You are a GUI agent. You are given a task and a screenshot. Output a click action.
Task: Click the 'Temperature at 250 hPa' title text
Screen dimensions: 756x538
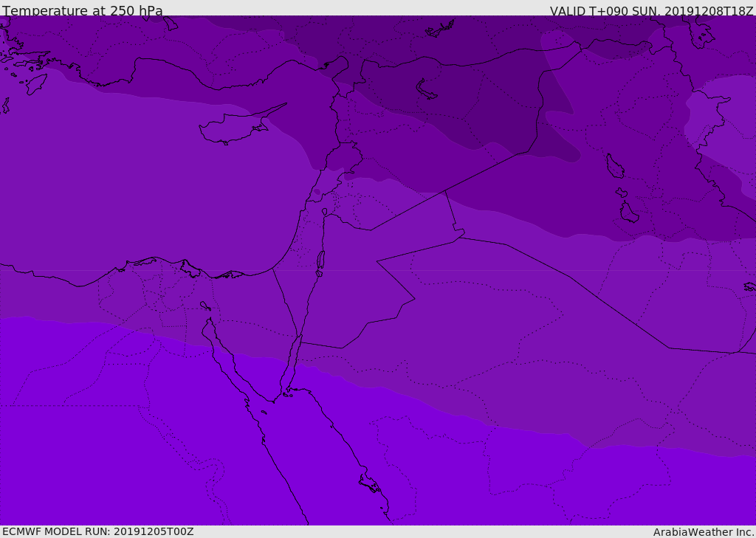83,10
